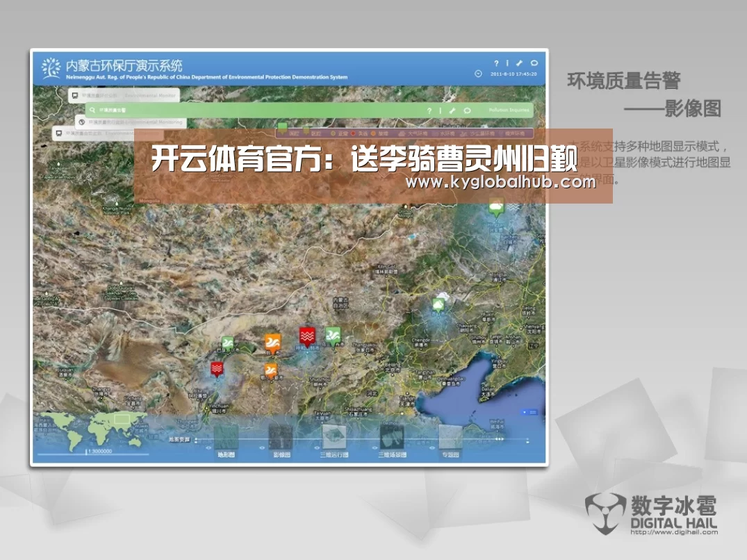Image resolution: width=747 pixels, height=560 pixels.
Task: Toggle eye visibility for 专题图 layer
Action: (x=433, y=448)
